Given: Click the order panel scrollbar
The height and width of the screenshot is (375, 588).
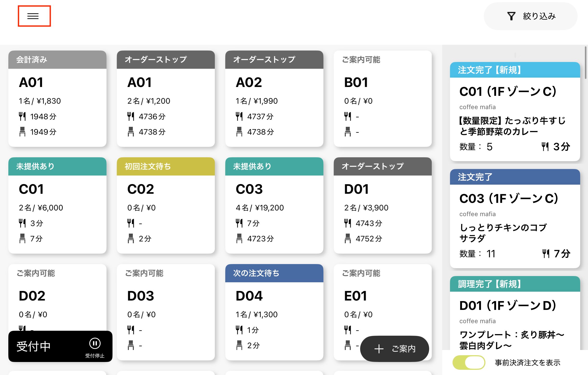Looking at the screenshot, I should tap(585, 63).
